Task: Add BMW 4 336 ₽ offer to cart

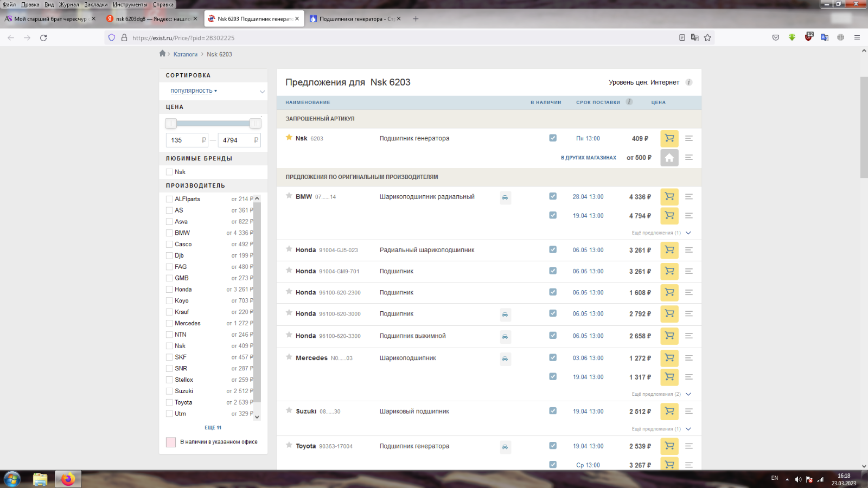Action: click(x=669, y=197)
